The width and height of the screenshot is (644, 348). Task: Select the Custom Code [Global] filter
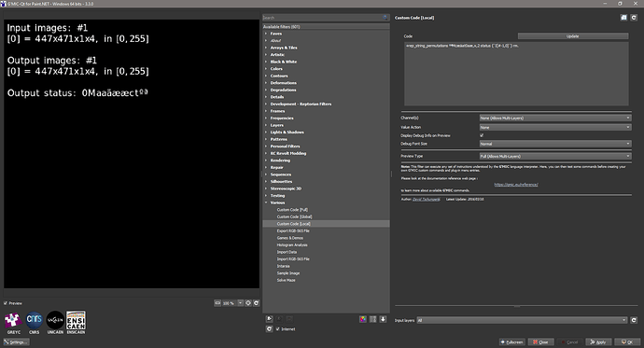[x=295, y=216]
